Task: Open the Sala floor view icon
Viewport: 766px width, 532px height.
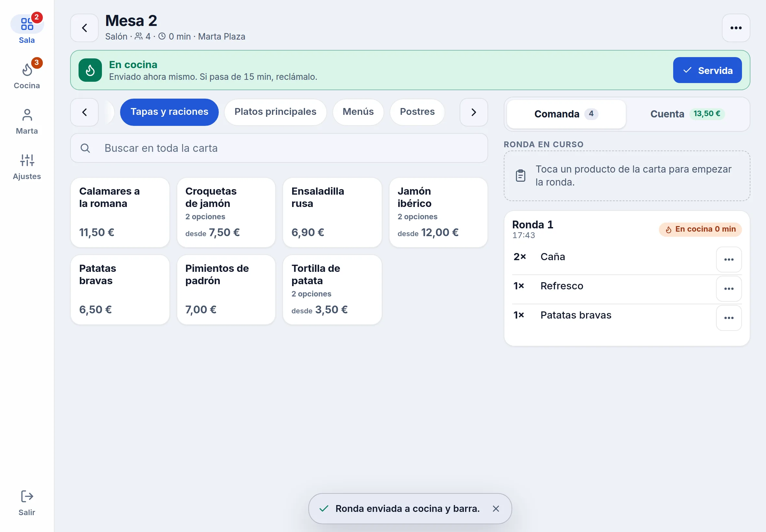Action: tap(27, 24)
